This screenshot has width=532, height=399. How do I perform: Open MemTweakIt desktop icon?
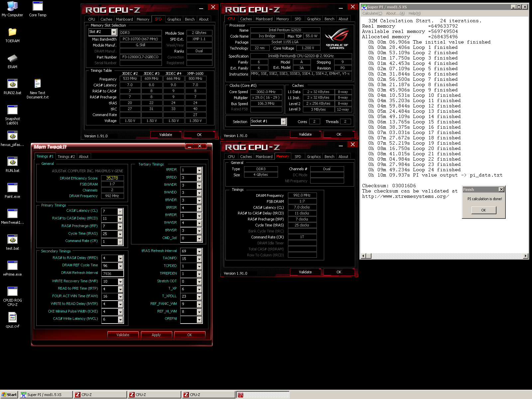[x=12, y=217]
